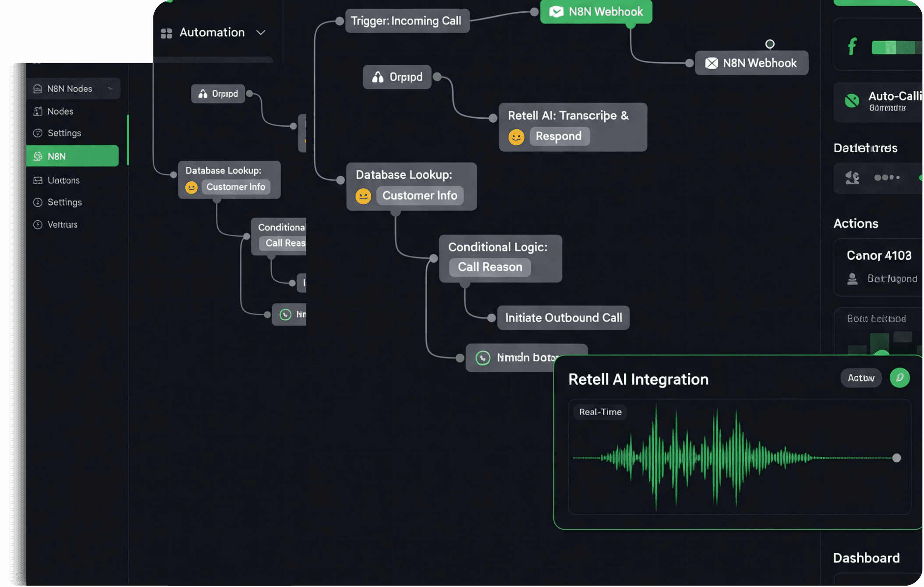Click the Dashboard heading
Screen dimensions: 924x587
click(x=866, y=558)
